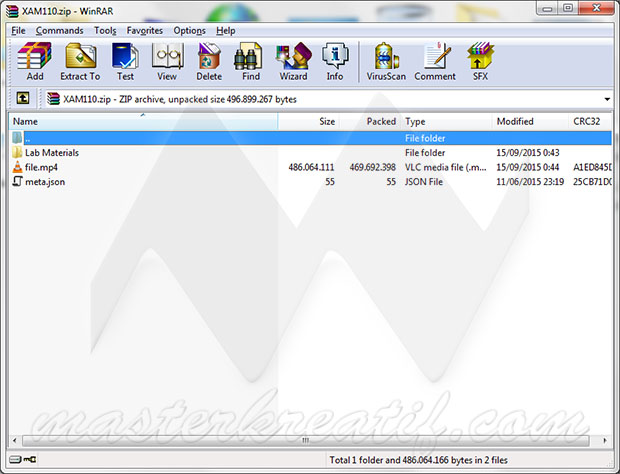Screen dimensions: 620x474
Task: Select the Lab Materials folder name
Action: (x=52, y=153)
